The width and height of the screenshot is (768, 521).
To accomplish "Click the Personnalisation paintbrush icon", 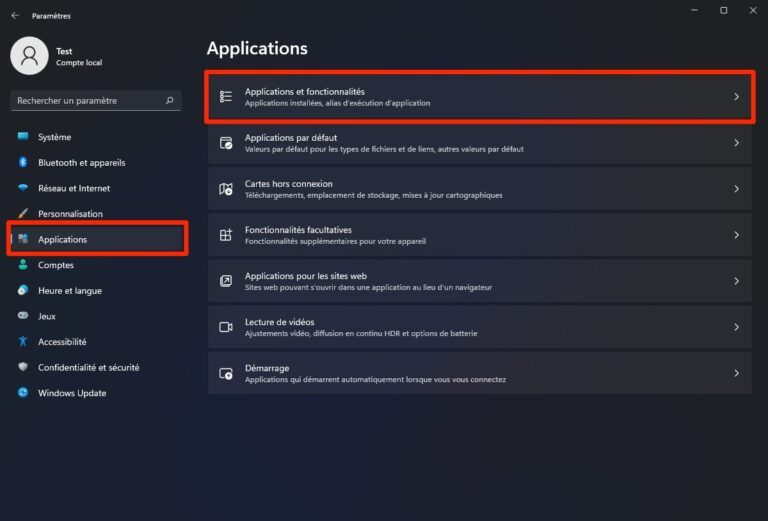I will click(23, 214).
